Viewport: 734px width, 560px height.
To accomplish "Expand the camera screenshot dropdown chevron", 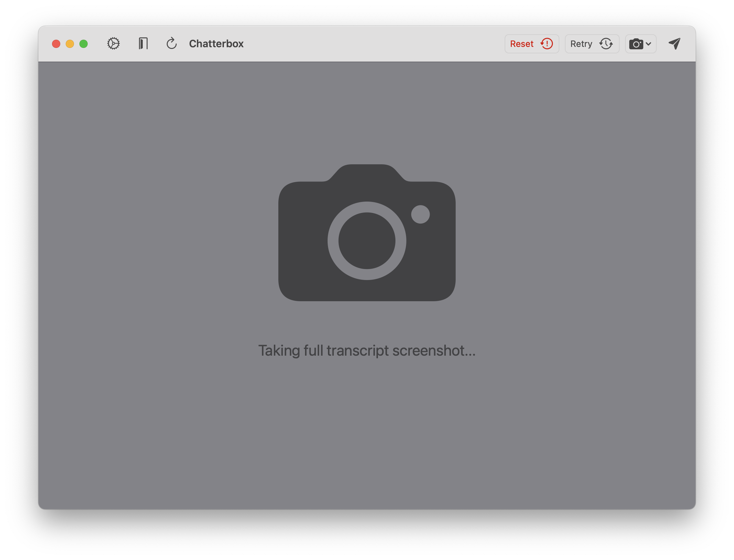I will pyautogui.click(x=648, y=44).
